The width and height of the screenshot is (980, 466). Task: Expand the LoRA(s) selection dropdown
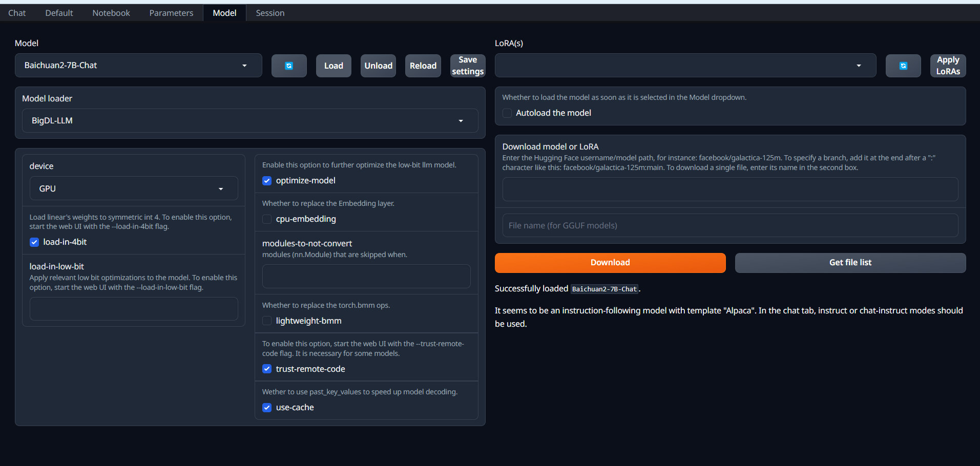coord(685,66)
